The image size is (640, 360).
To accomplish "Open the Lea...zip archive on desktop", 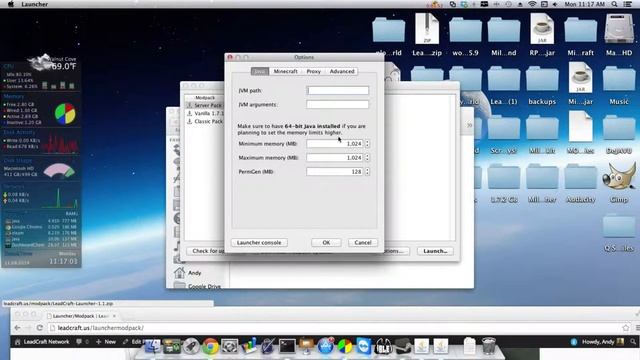I will coord(427,35).
